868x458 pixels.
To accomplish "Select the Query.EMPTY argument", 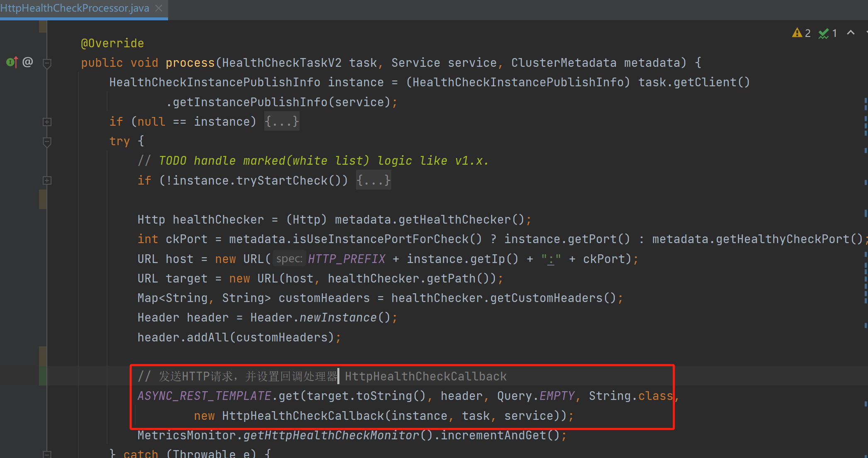I will [536, 396].
